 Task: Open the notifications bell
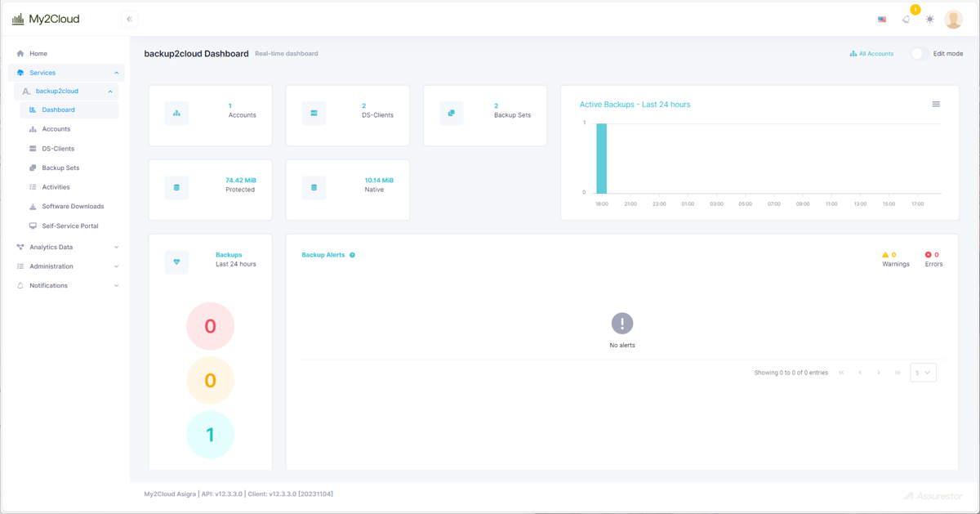click(x=905, y=18)
